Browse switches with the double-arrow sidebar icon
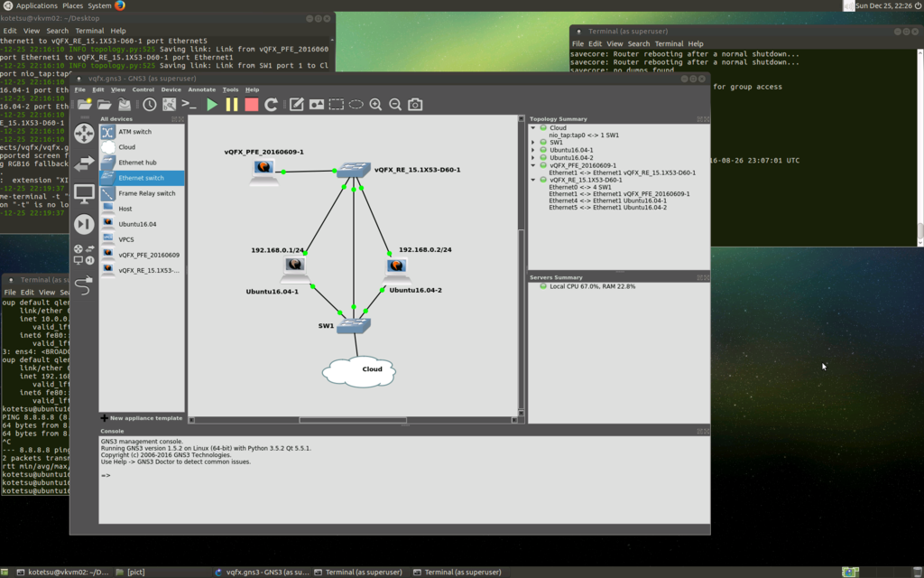This screenshot has width=924, height=578. click(x=84, y=163)
